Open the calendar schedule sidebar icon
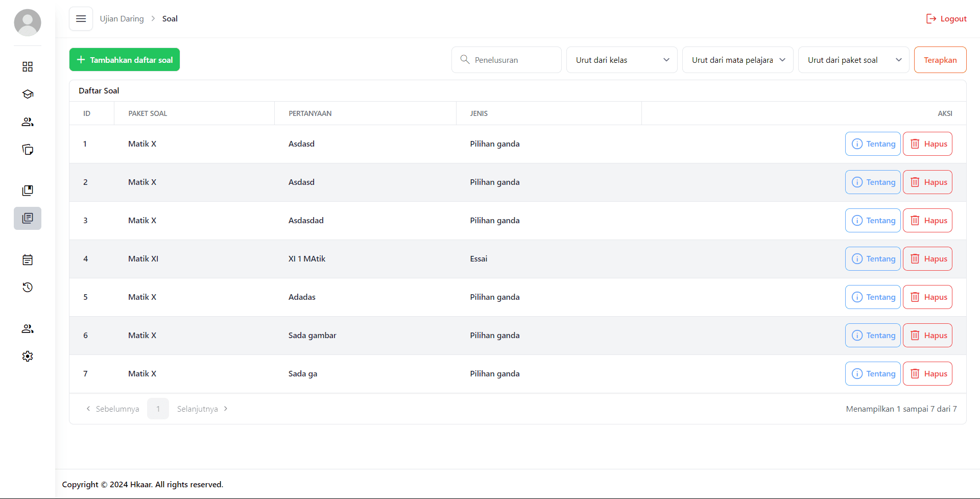The image size is (980, 499). [x=28, y=260]
